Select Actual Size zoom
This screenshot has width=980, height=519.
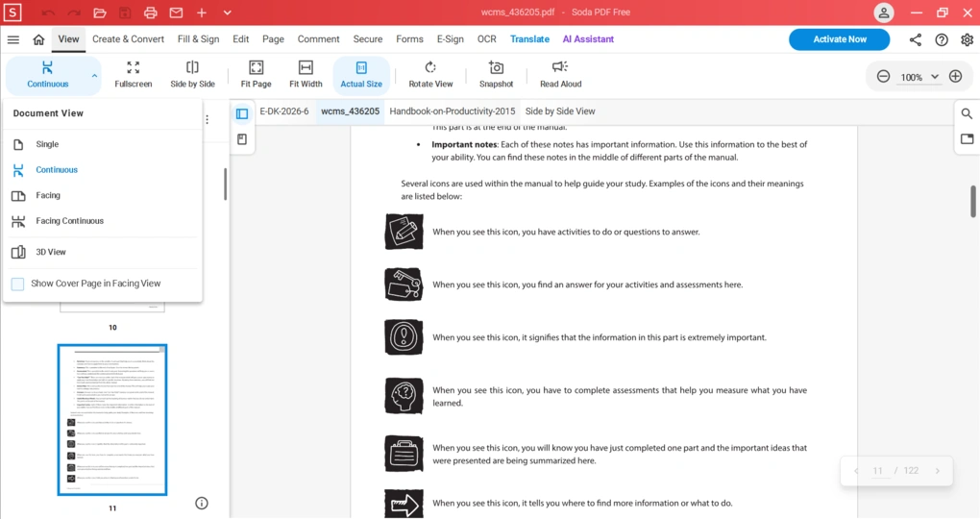361,74
